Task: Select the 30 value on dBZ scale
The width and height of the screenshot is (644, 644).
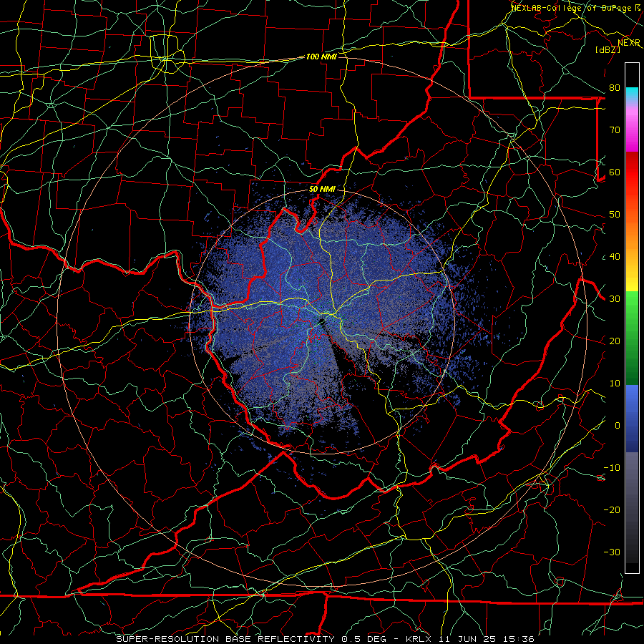Action: (615, 299)
